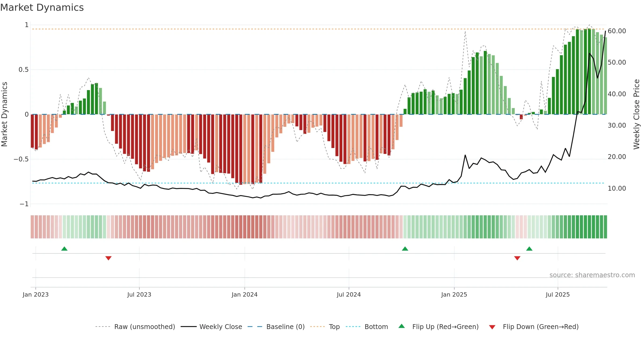Click the Weekly Close Price axis title
Screen dimensions: 644x362
point(636,114)
